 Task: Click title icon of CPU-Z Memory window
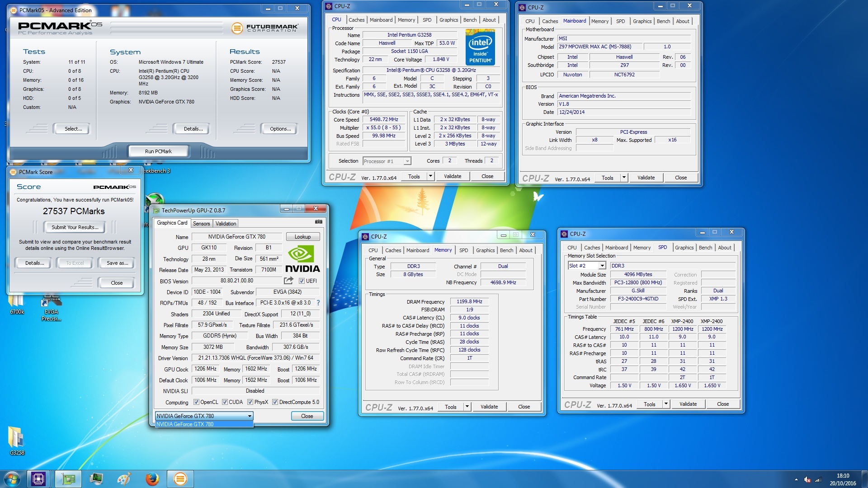click(x=365, y=236)
